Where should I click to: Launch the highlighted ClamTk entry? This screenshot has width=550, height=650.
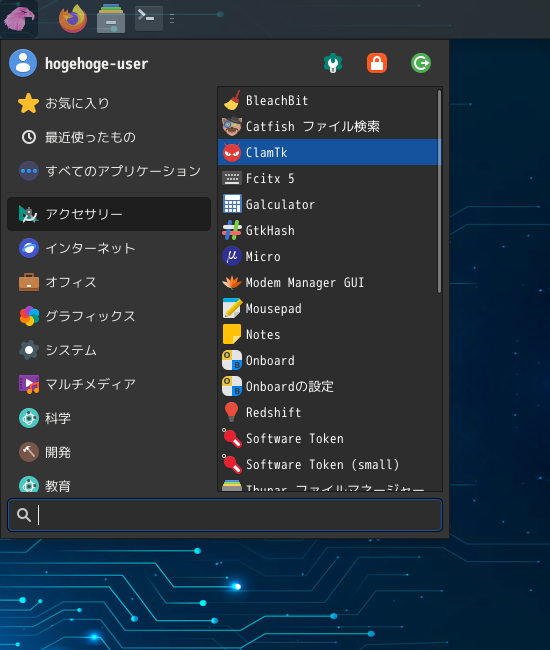click(x=327, y=152)
